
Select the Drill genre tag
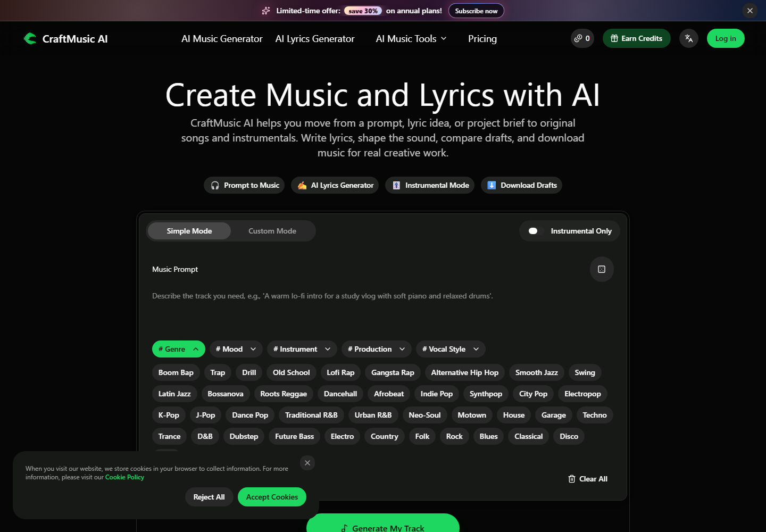pos(249,372)
